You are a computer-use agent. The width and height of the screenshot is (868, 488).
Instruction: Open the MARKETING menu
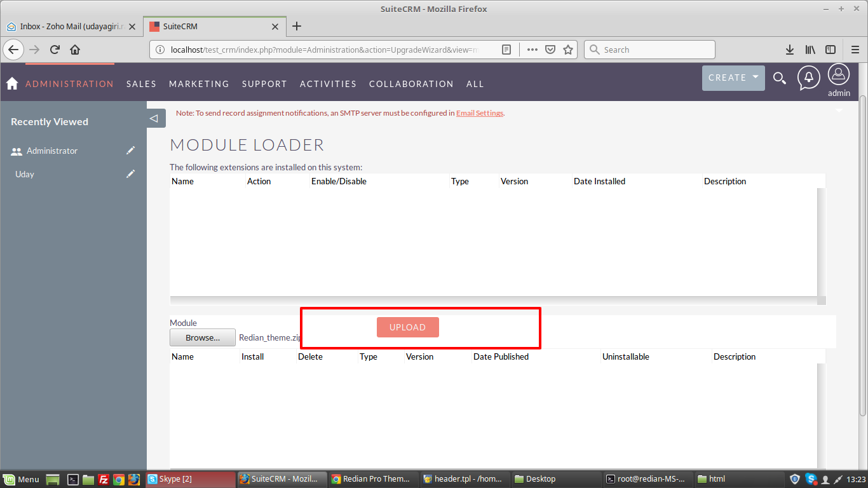[199, 84]
